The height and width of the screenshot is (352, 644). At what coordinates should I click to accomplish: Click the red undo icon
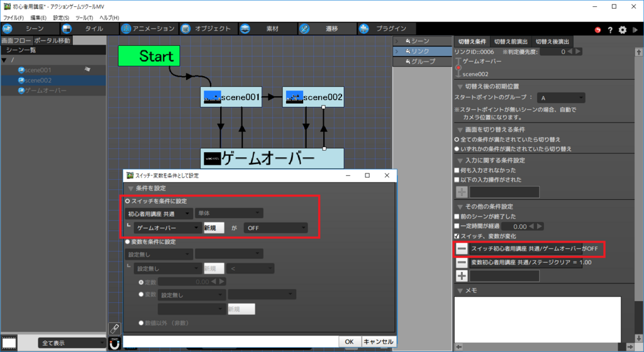click(x=598, y=30)
